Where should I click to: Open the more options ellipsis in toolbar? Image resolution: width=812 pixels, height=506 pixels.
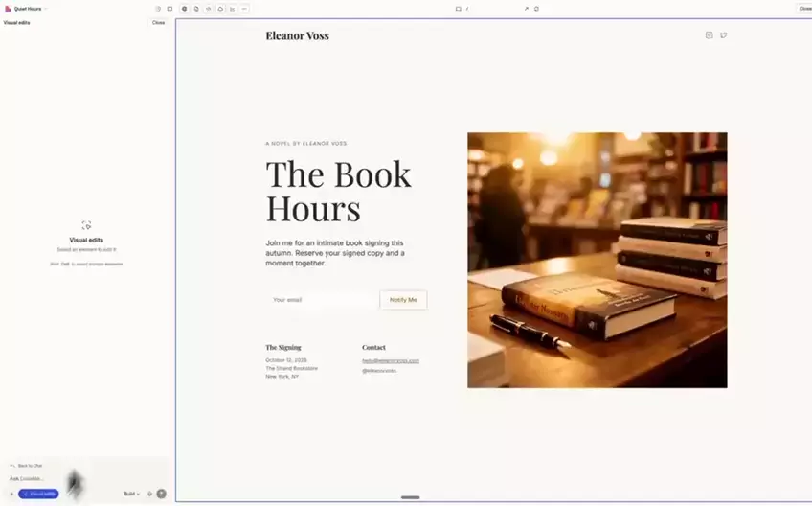click(x=244, y=9)
